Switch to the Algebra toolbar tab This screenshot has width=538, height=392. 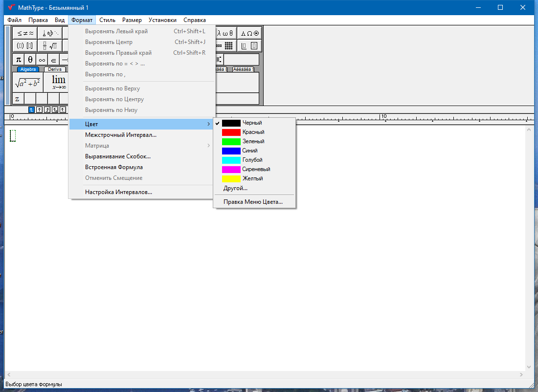point(28,69)
